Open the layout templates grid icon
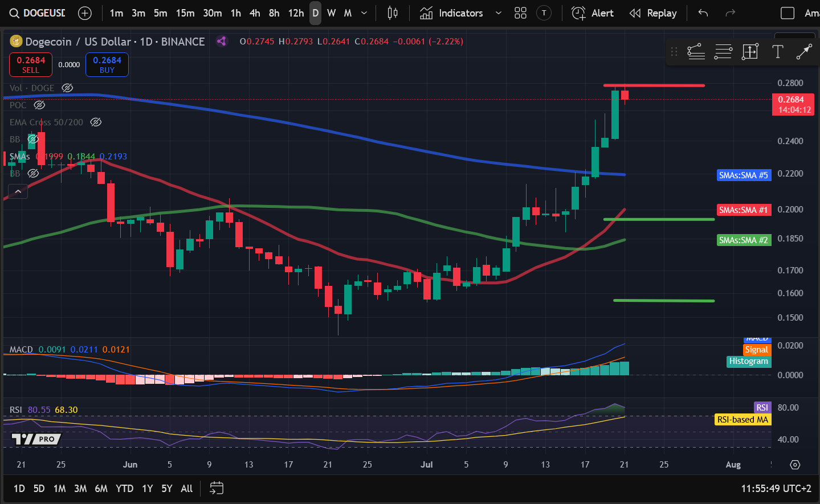The height and width of the screenshot is (504, 820). [x=520, y=13]
